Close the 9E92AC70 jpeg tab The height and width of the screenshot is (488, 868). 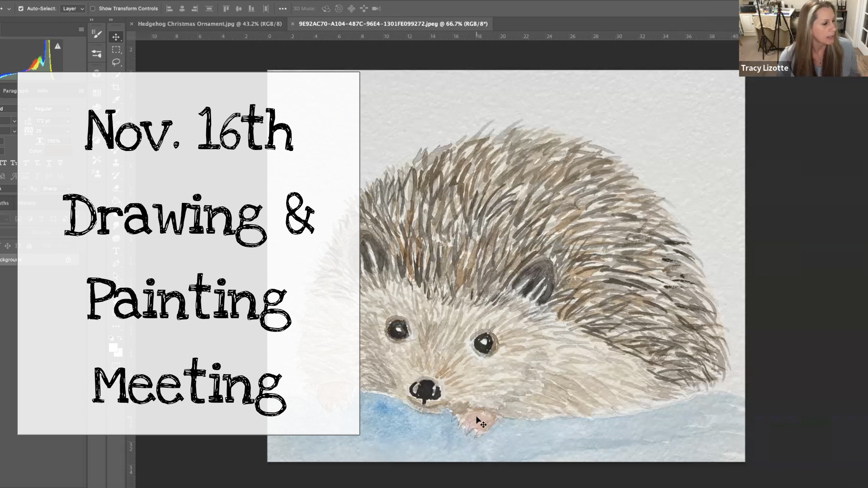(292, 24)
